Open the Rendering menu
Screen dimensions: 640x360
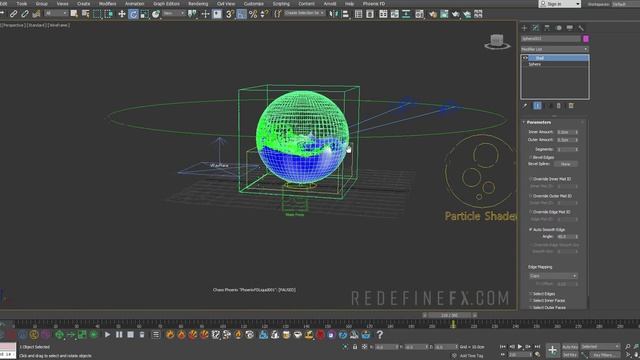click(x=198, y=4)
